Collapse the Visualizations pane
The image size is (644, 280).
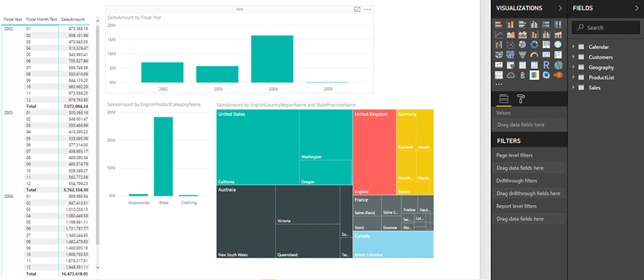click(560, 8)
